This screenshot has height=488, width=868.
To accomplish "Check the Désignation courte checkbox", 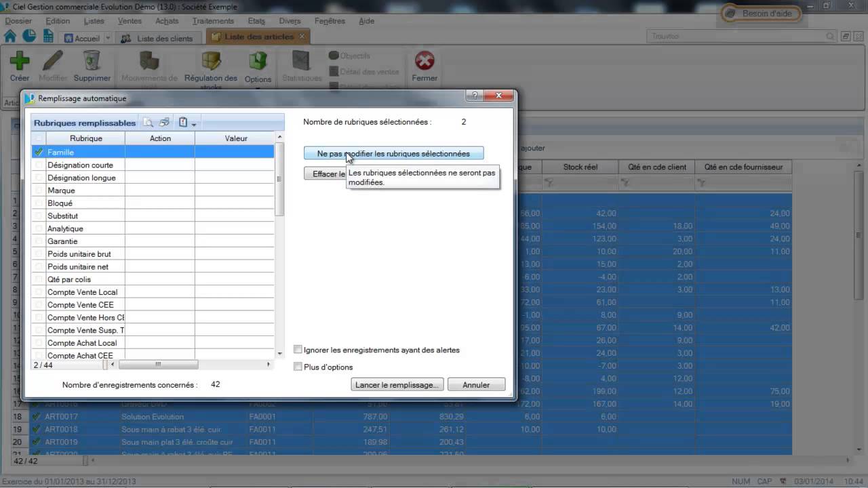I will coord(39,165).
